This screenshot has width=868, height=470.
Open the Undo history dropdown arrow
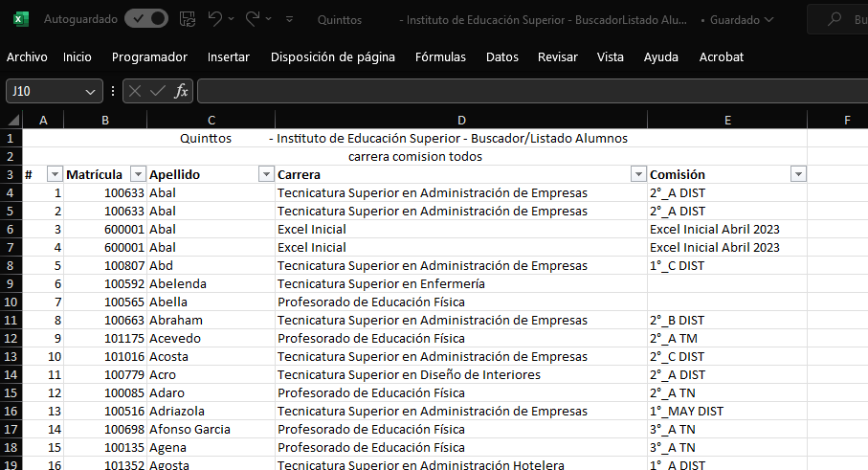(231, 19)
